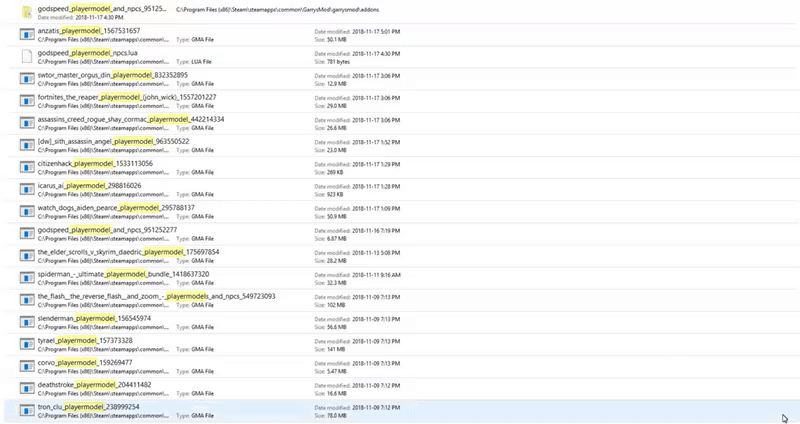Viewport: 800px width, 424px height.
Task: Click the icon for fortnites_the_reaper_playermodel_(john_wick)
Action: click(27, 101)
